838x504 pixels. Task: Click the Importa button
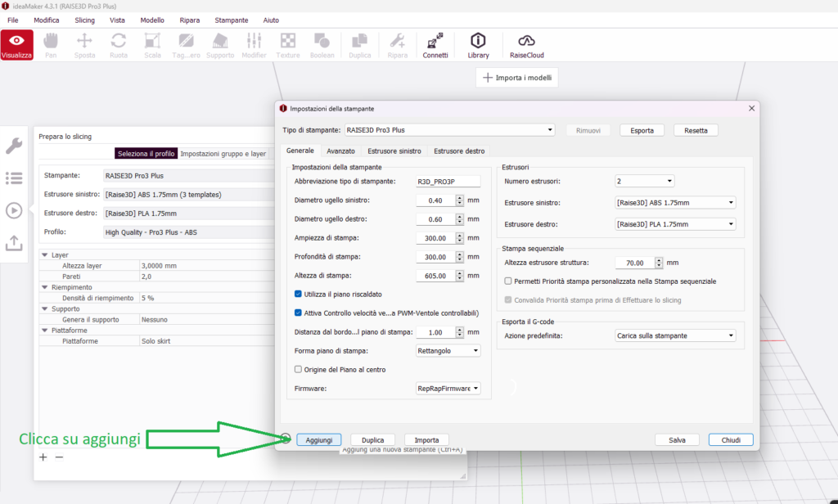pos(426,440)
